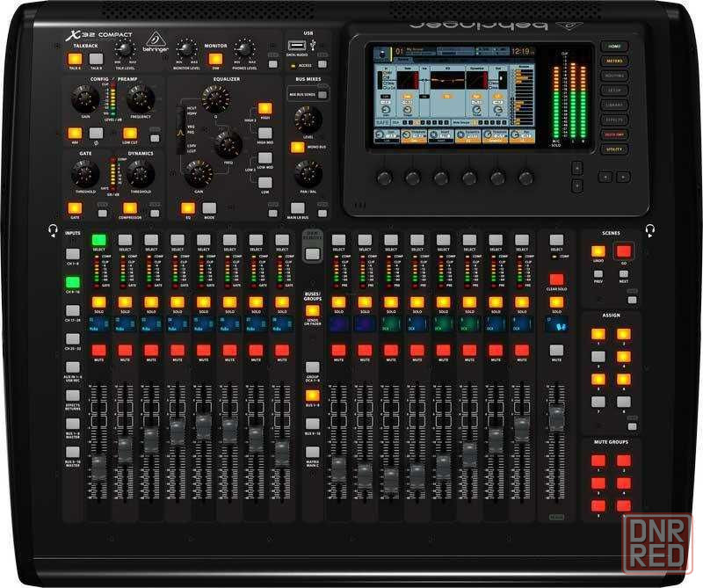Click the main LR fader cap
703x588 pixels.
coord(556,418)
